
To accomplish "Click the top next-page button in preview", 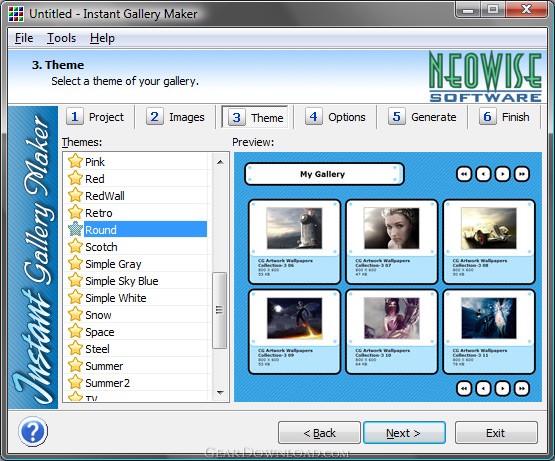I will pos(502,174).
